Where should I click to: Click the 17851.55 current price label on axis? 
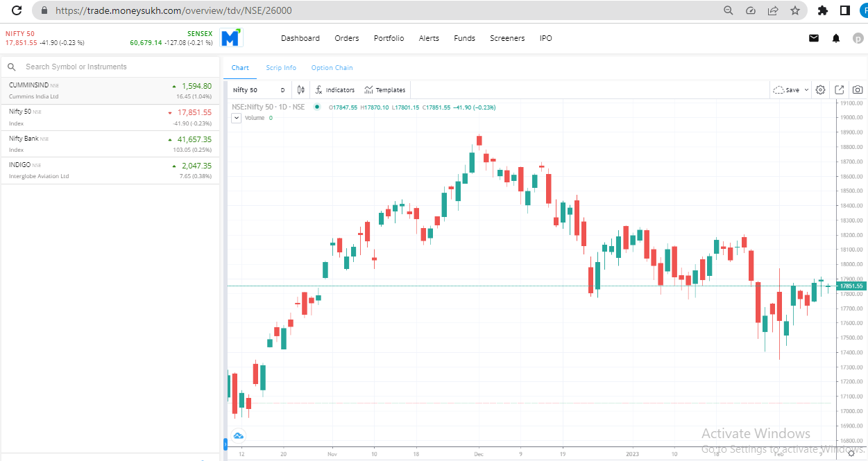click(851, 286)
